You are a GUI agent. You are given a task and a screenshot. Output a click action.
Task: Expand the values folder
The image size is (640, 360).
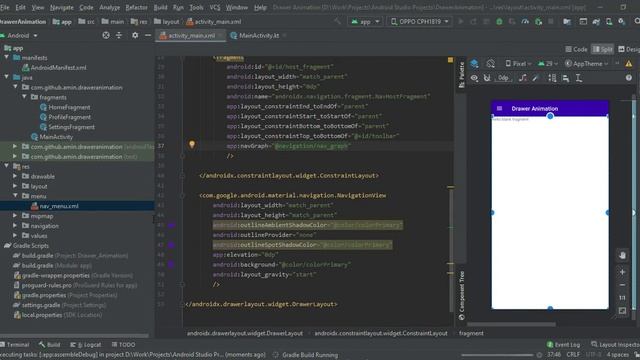[15, 236]
